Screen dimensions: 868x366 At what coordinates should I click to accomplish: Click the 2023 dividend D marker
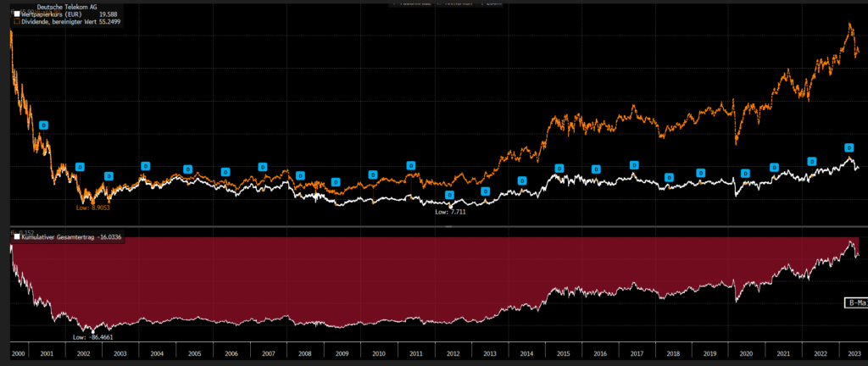pyautogui.click(x=848, y=148)
